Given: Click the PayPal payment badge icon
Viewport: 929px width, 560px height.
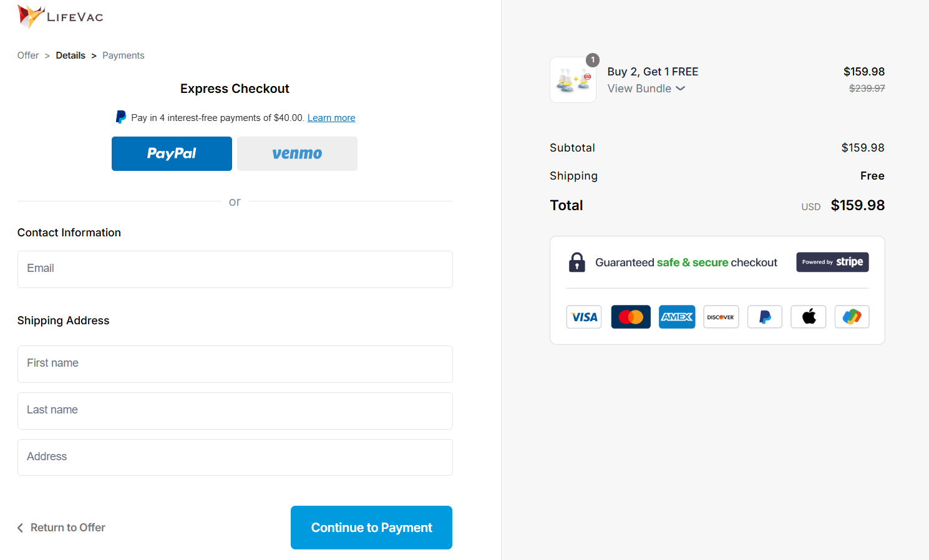Looking at the screenshot, I should 765,317.
